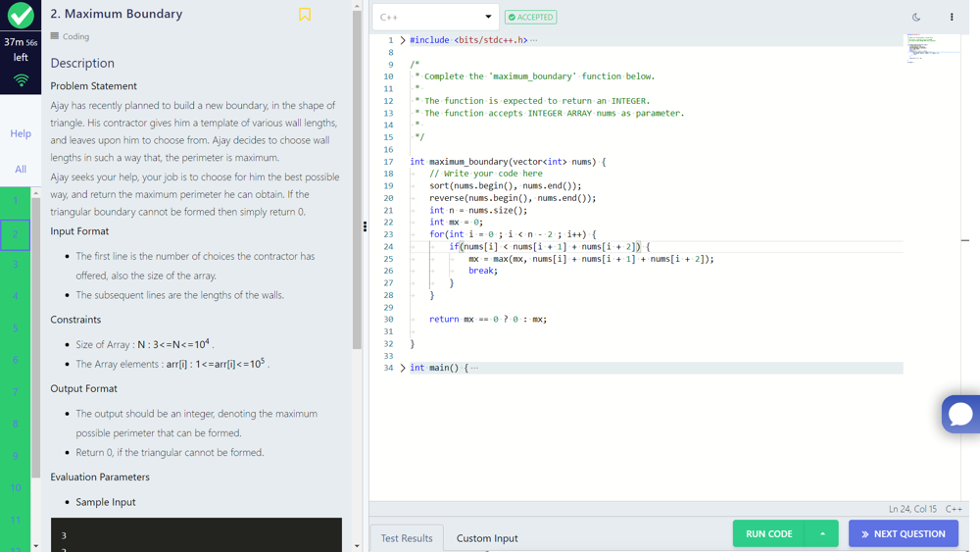Screen dimensions: 980x552
Task: Select question 5 in the sidebar
Action: tap(15, 328)
